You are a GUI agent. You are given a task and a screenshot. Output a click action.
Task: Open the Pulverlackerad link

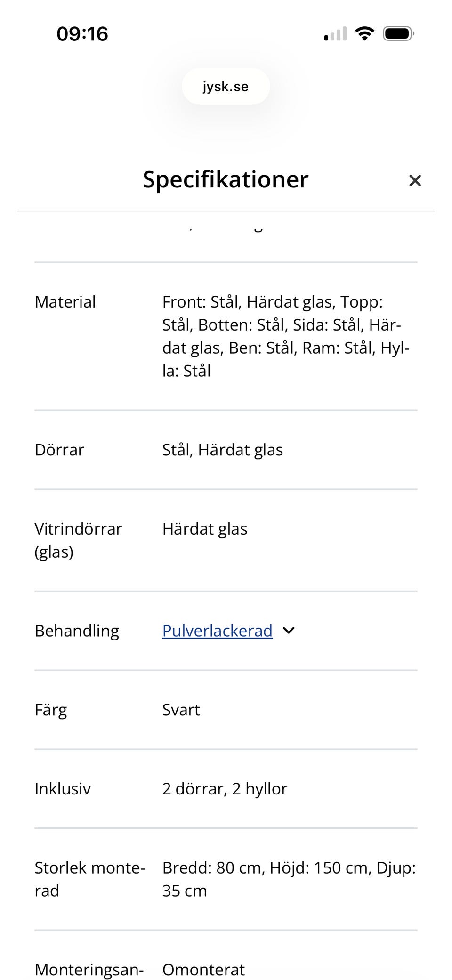click(217, 631)
